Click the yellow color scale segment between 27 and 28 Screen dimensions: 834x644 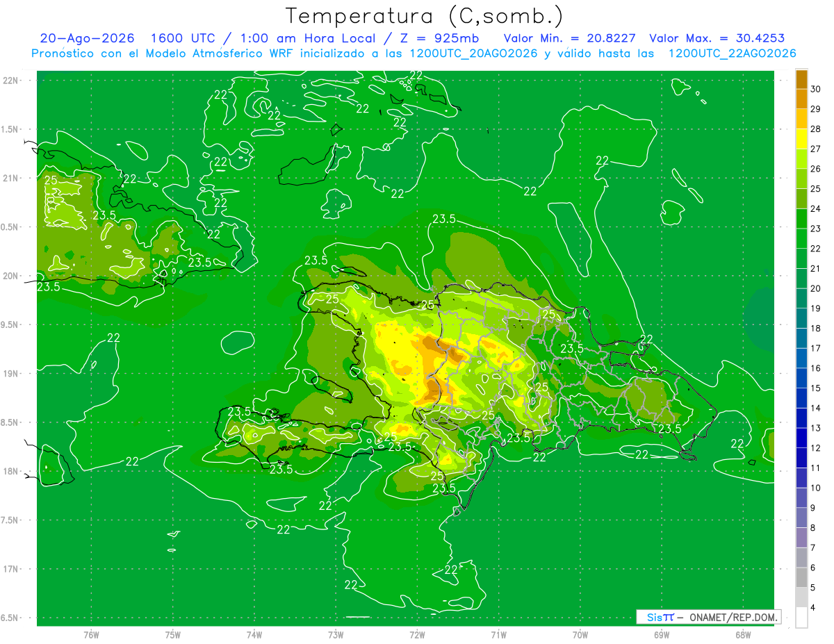click(x=801, y=140)
